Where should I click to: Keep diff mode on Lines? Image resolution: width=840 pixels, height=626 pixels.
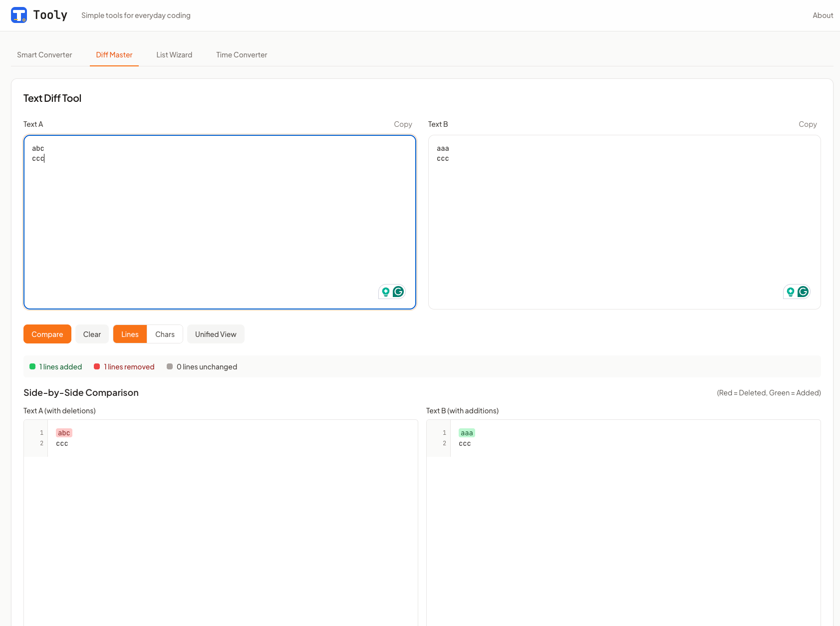pyautogui.click(x=129, y=334)
